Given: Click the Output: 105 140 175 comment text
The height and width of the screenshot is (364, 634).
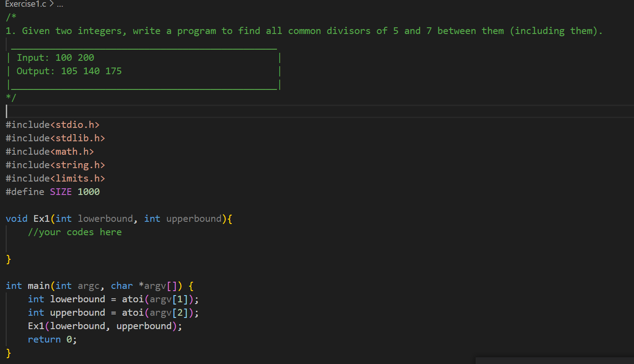Looking at the screenshot, I should 69,71.
